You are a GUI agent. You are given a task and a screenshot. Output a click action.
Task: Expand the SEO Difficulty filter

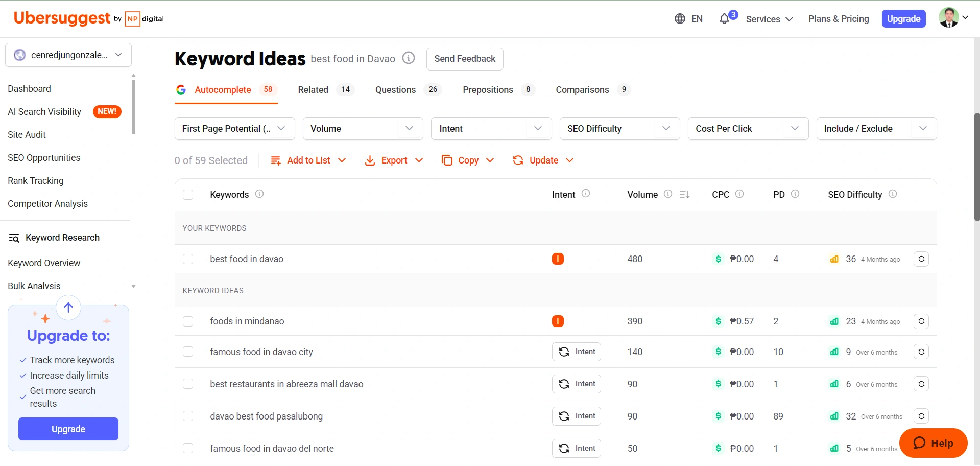click(619, 128)
